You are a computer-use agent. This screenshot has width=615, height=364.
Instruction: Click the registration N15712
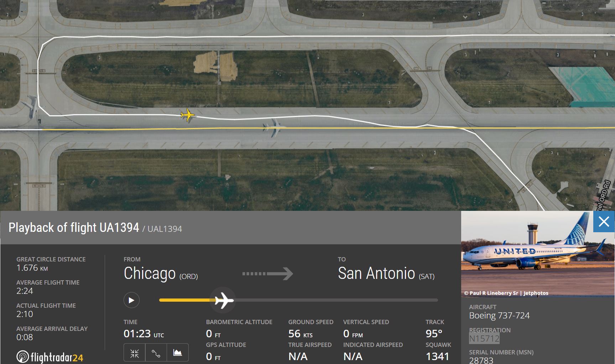click(484, 338)
